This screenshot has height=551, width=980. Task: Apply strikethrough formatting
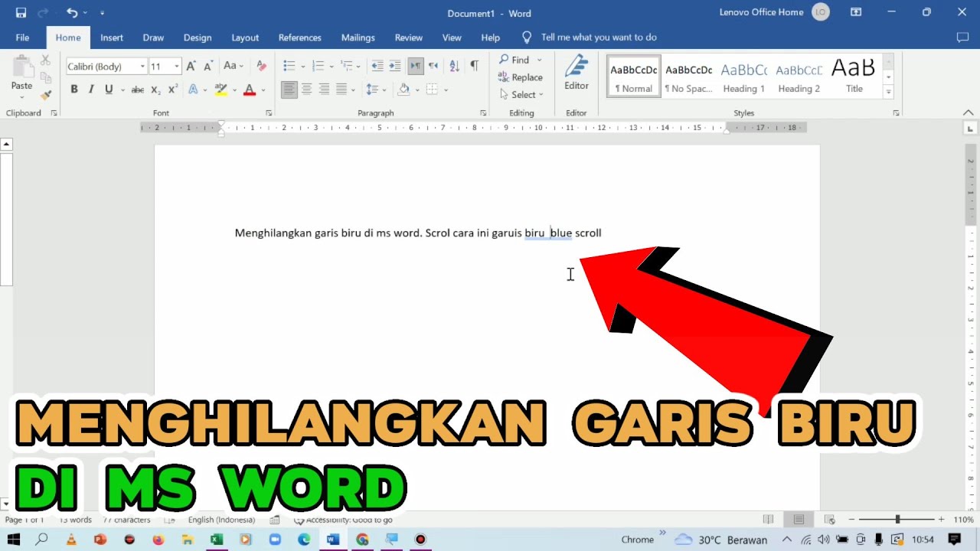click(137, 90)
